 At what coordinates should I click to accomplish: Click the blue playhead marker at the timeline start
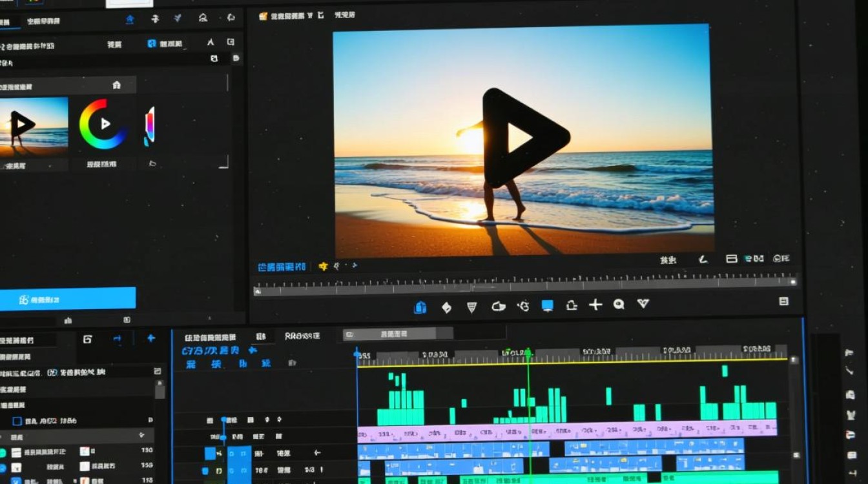coord(356,354)
